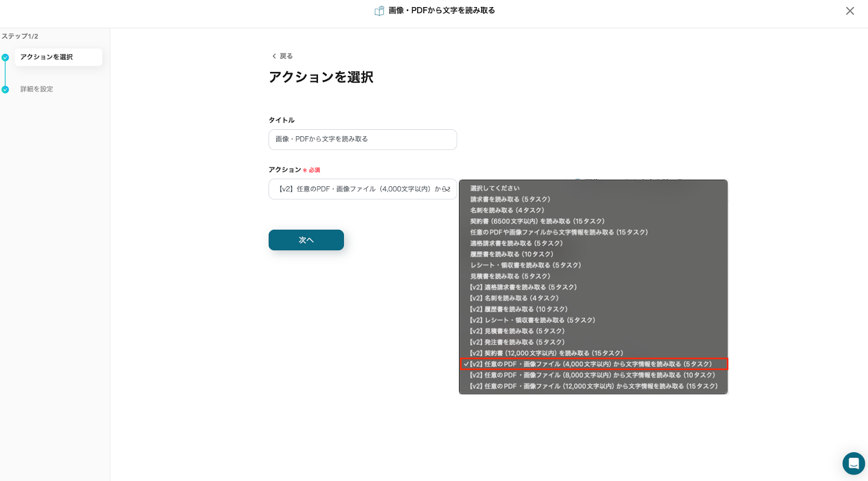Click the アクションを選択 step checkmark icon
868x481 pixels.
5,58
